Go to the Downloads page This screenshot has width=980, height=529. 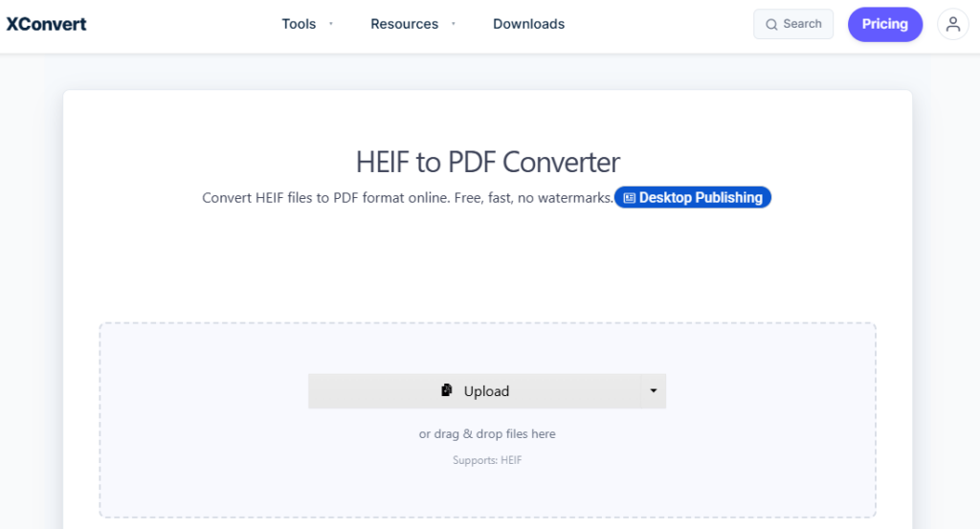click(x=528, y=24)
